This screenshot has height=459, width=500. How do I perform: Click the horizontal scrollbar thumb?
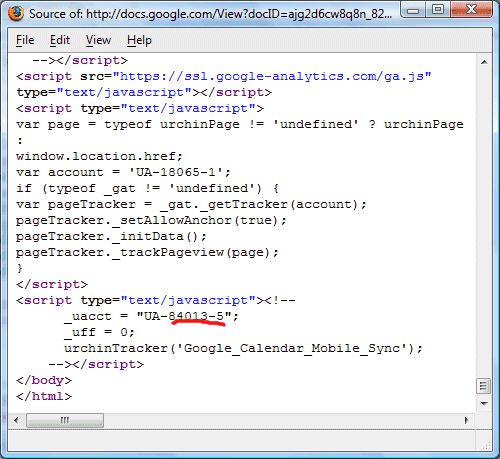65,420
